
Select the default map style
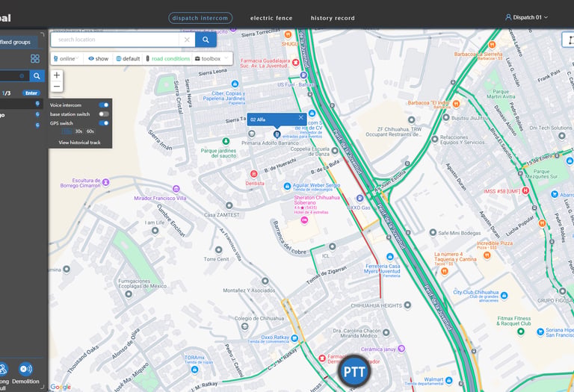[x=128, y=58]
